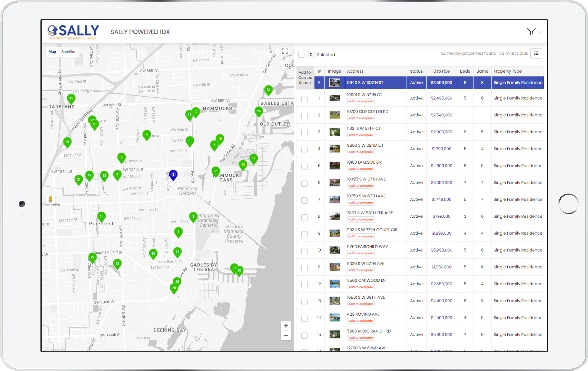
Task: Add 10700 Old Cutler Rd to compare
Action: pyautogui.click(x=361, y=118)
